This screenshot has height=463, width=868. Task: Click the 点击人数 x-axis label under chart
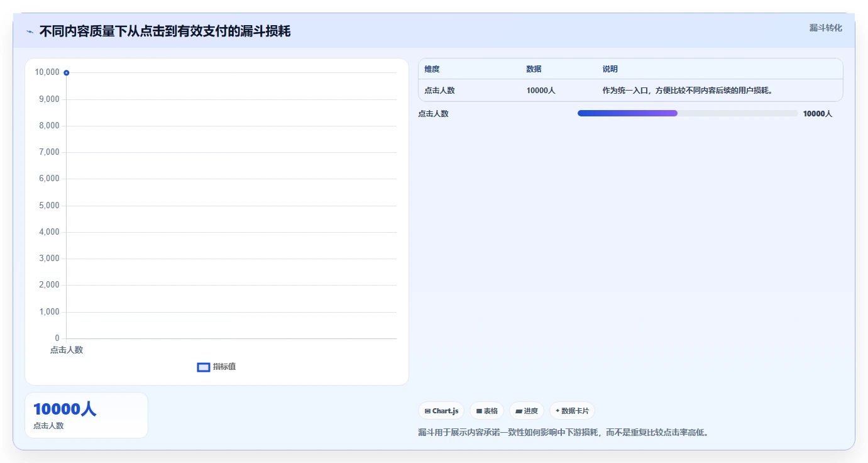coord(67,350)
